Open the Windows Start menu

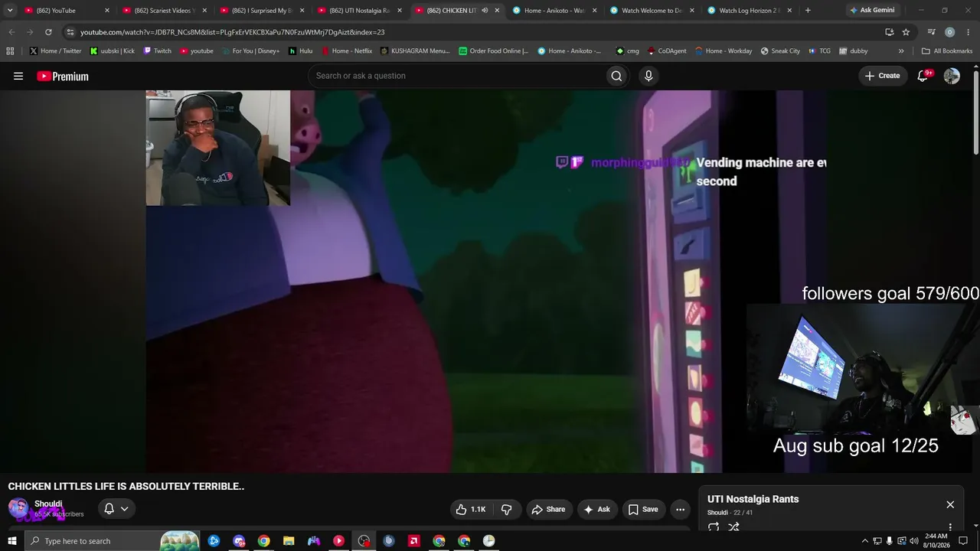pos(11,541)
